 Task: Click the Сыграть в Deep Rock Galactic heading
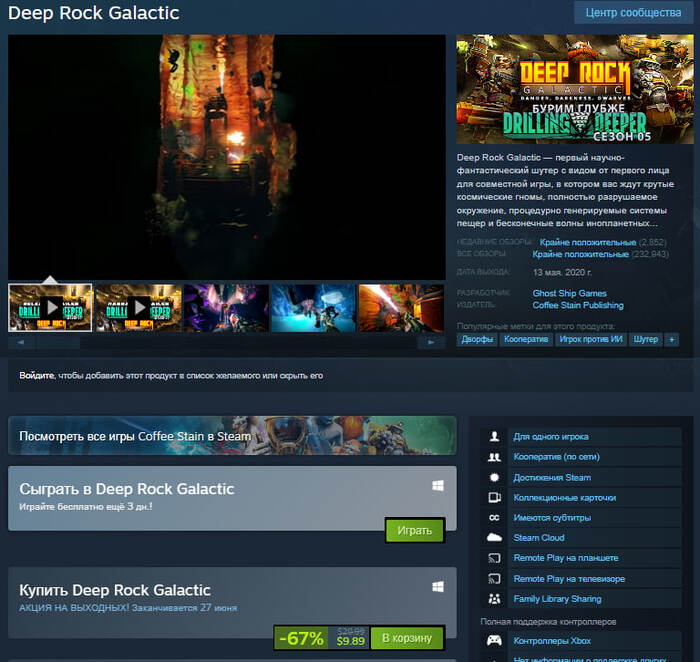(x=126, y=489)
